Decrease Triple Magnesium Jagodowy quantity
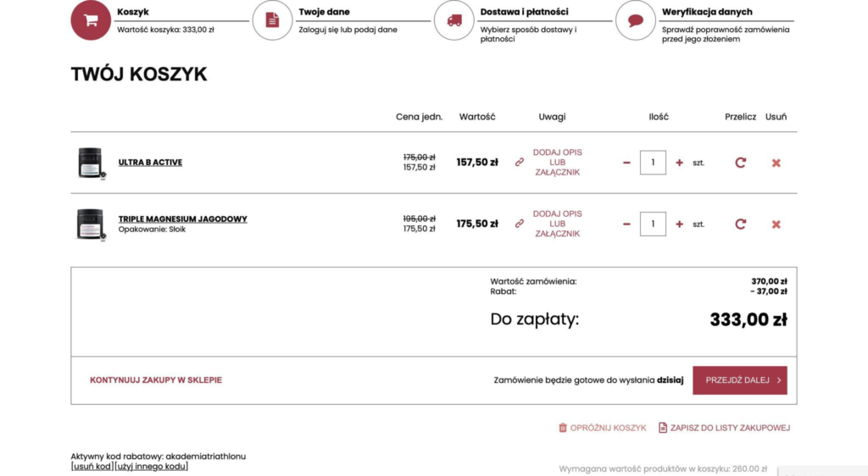 click(x=626, y=224)
